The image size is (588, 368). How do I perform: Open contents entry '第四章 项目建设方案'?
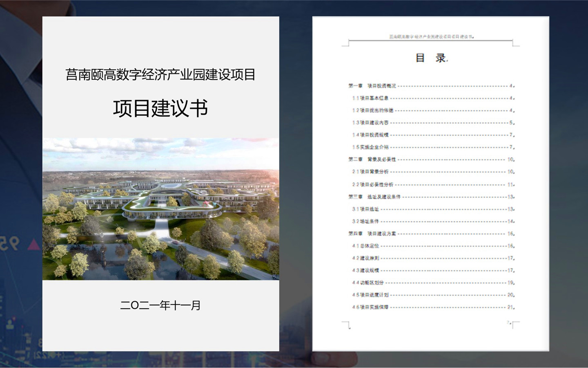[431, 234]
